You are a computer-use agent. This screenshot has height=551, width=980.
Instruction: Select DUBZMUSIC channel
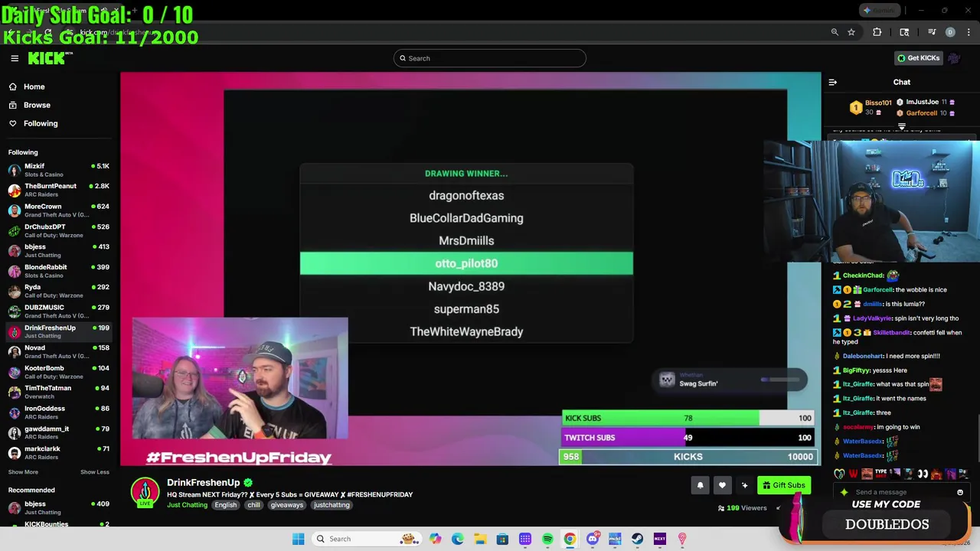pos(59,311)
